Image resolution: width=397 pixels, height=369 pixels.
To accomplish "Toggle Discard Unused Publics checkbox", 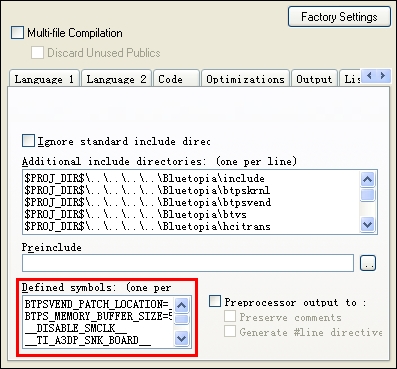I will pos(37,53).
